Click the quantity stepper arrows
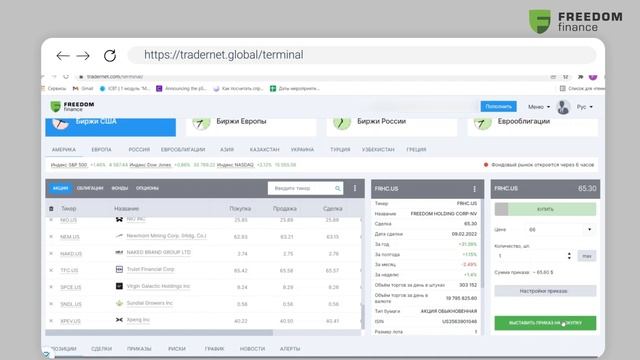Viewport: 640px width, 360px height. pos(569,256)
